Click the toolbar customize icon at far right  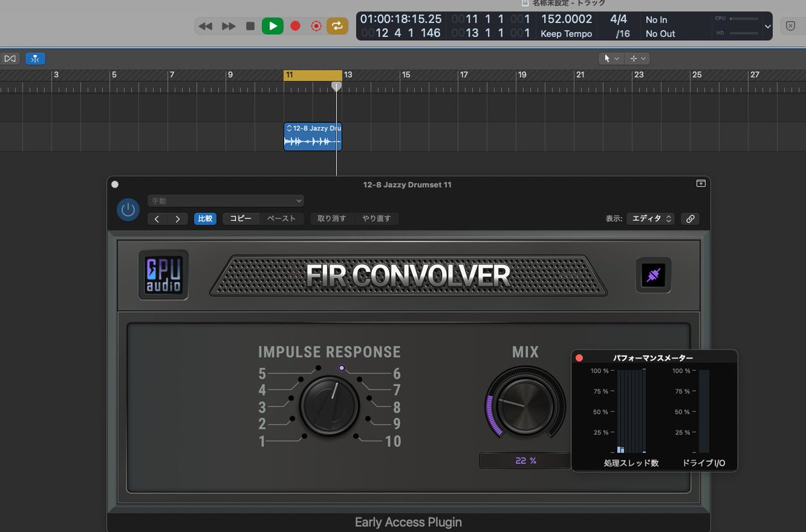(x=790, y=26)
